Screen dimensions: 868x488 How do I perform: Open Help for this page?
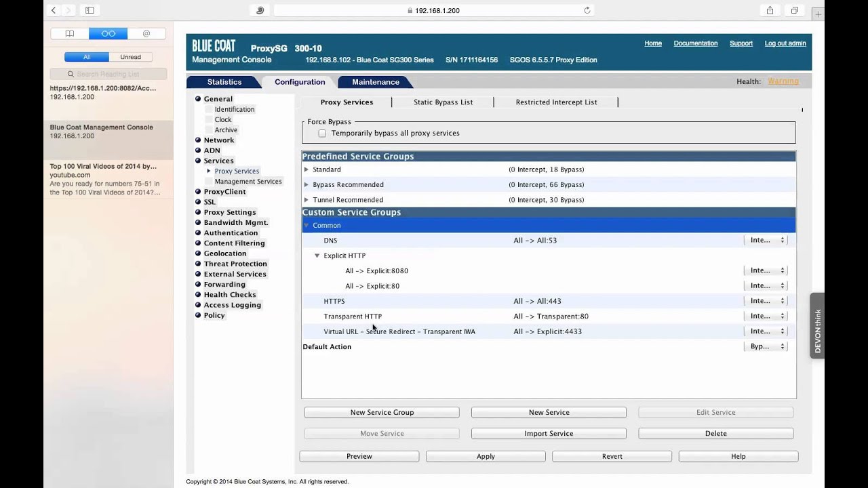(x=738, y=457)
